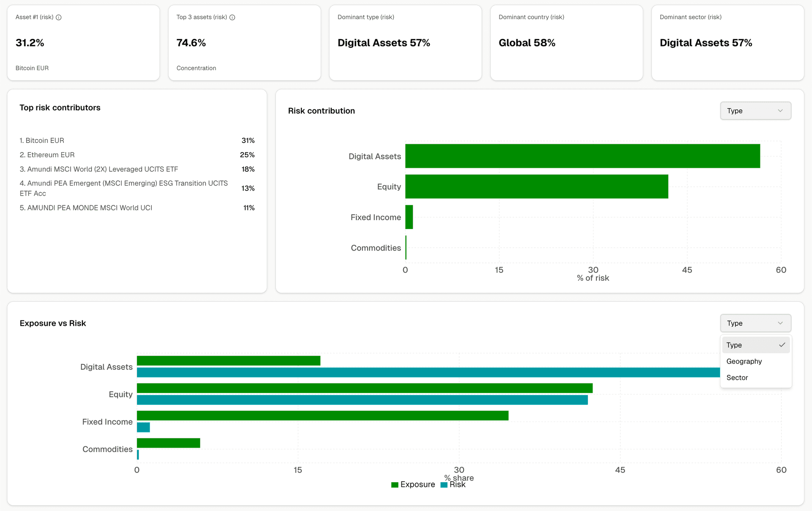This screenshot has width=812, height=511.
Task: Click info icon beside Top 3 assets (risk)
Action: click(x=232, y=17)
